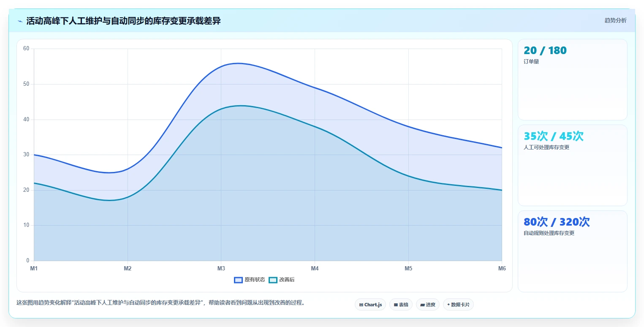The width and height of the screenshot is (644, 327).
Task: Click the 35次 / 45次 value
Action: tap(554, 136)
